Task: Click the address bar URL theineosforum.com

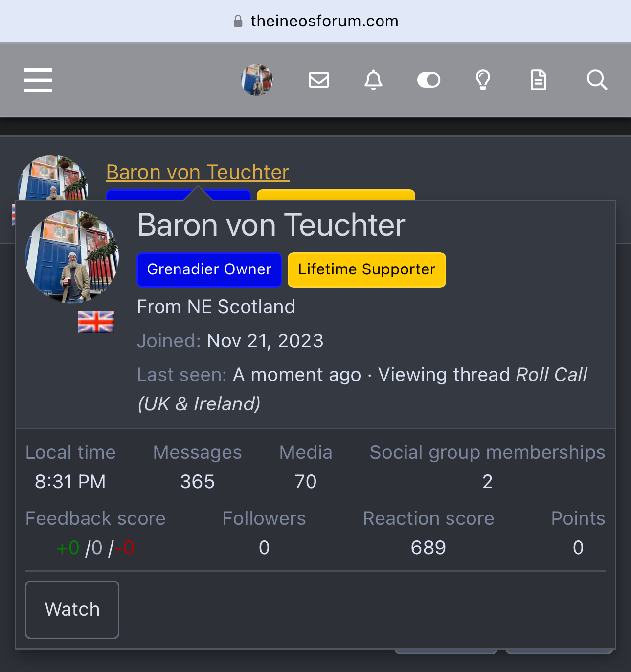Action: coord(324,21)
